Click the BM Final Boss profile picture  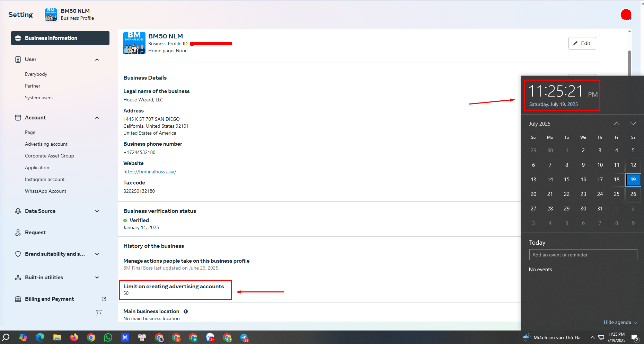point(134,43)
